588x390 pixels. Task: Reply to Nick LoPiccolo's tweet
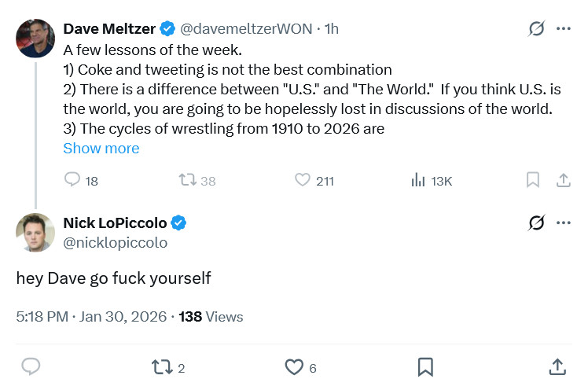(x=31, y=366)
